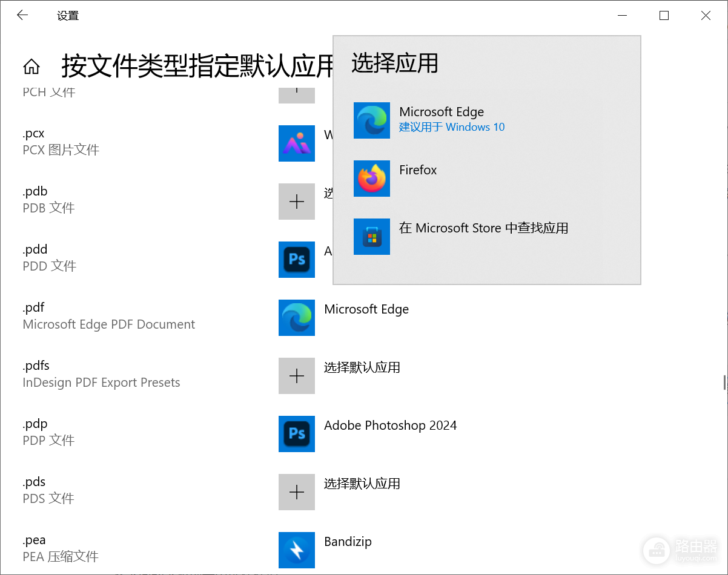Click the "PEA 压缩文件" description
Image resolution: width=728 pixels, height=575 pixels.
point(61,557)
